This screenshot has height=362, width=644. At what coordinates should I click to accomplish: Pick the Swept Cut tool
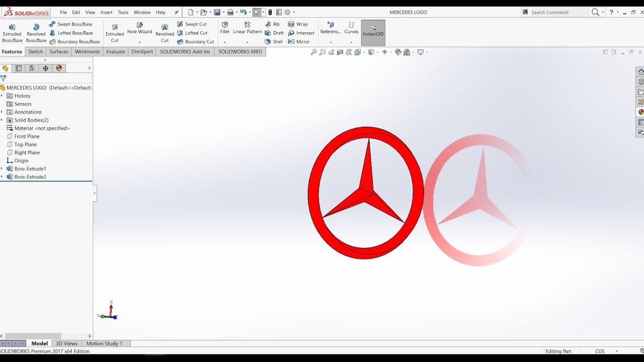click(x=192, y=24)
